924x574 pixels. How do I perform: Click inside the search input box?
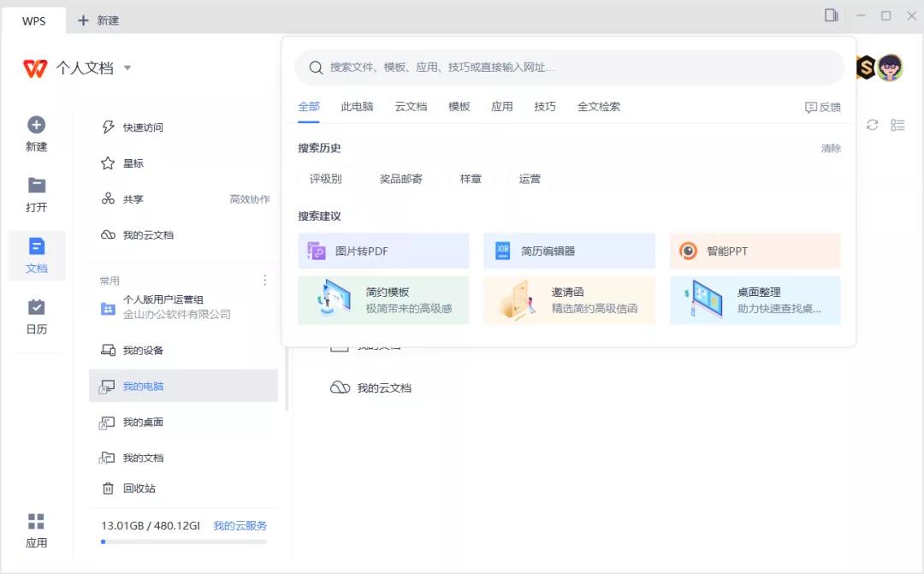coord(565,67)
